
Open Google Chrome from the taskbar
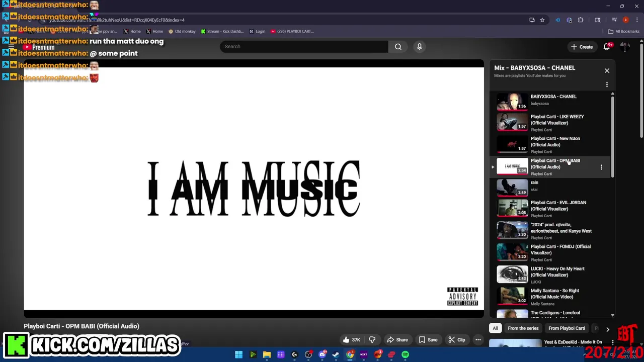[x=350, y=354]
